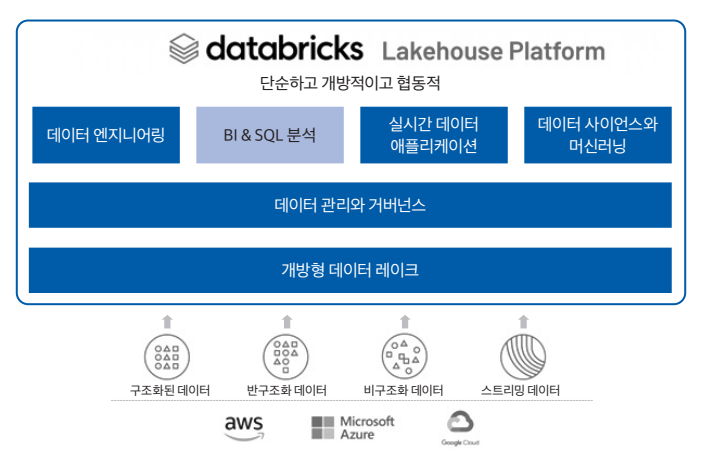The height and width of the screenshot is (451, 726).
Task: Open the Microsoft Azure logo
Action: click(352, 427)
